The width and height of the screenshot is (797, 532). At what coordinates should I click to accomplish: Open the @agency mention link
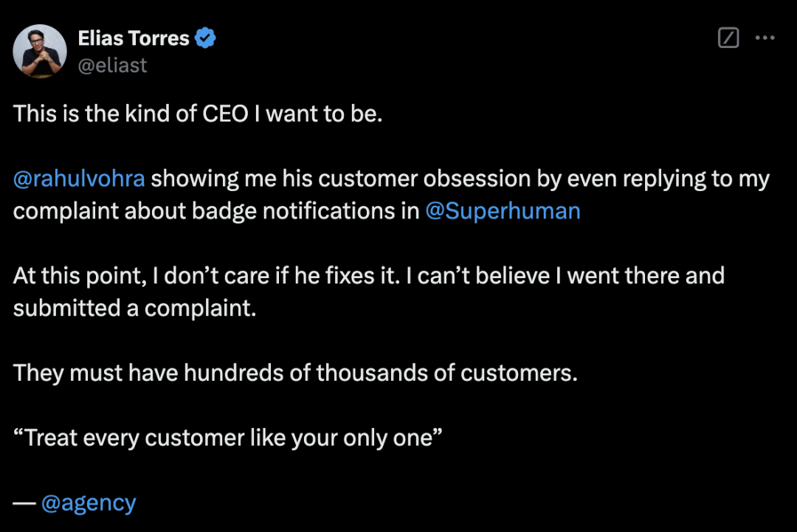click(x=89, y=503)
